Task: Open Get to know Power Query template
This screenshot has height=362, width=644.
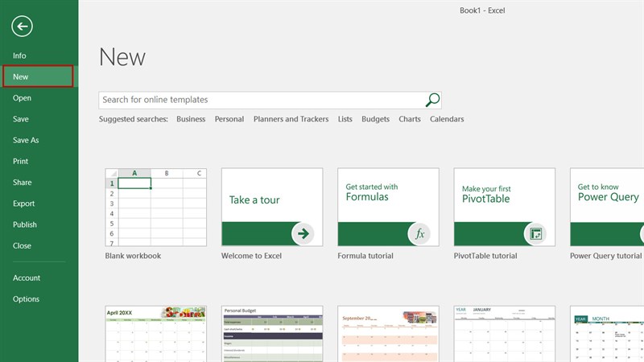Action: (607, 208)
